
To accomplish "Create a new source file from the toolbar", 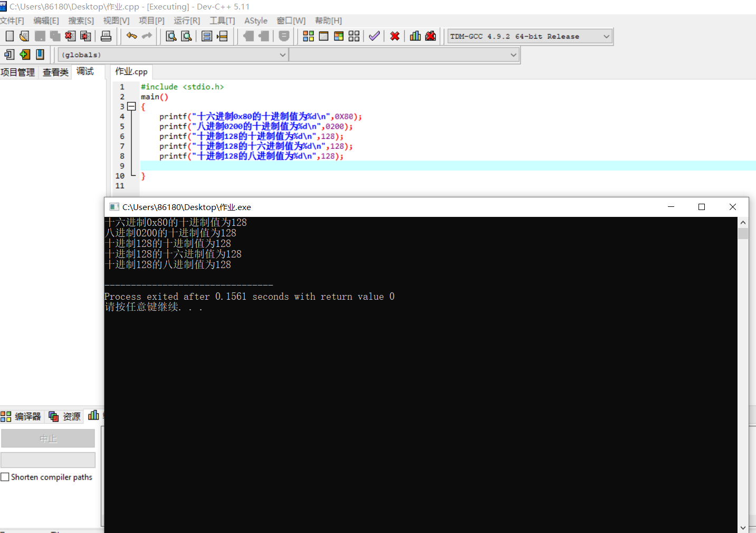I will (x=9, y=36).
